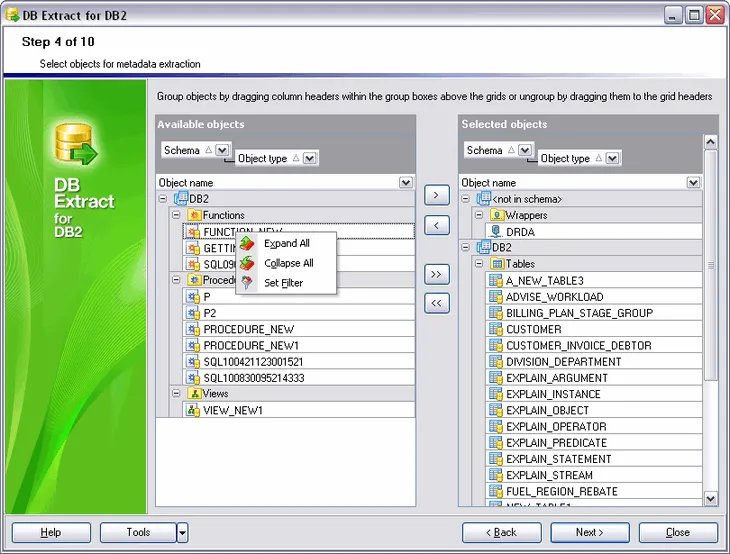
Task: Collapse the Views group
Action: (176, 393)
